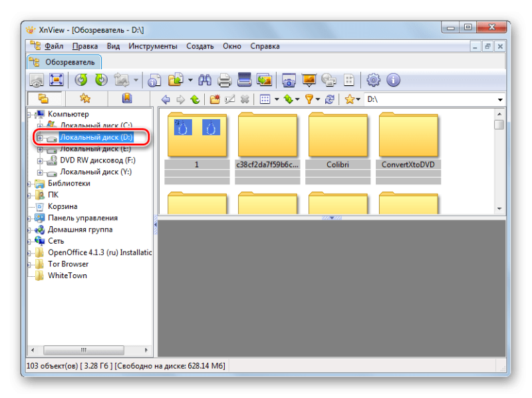Select Tor Browser folder in tree
The image size is (532, 398).
[68, 264]
